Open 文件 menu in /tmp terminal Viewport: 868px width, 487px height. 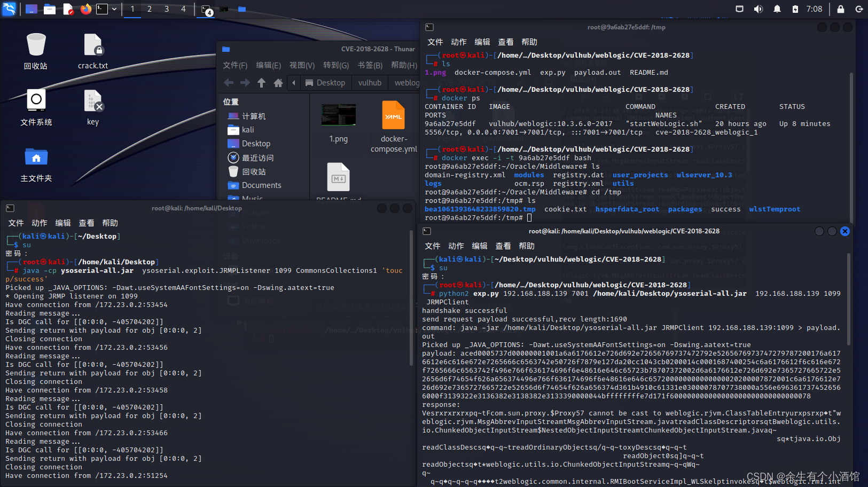(x=435, y=42)
